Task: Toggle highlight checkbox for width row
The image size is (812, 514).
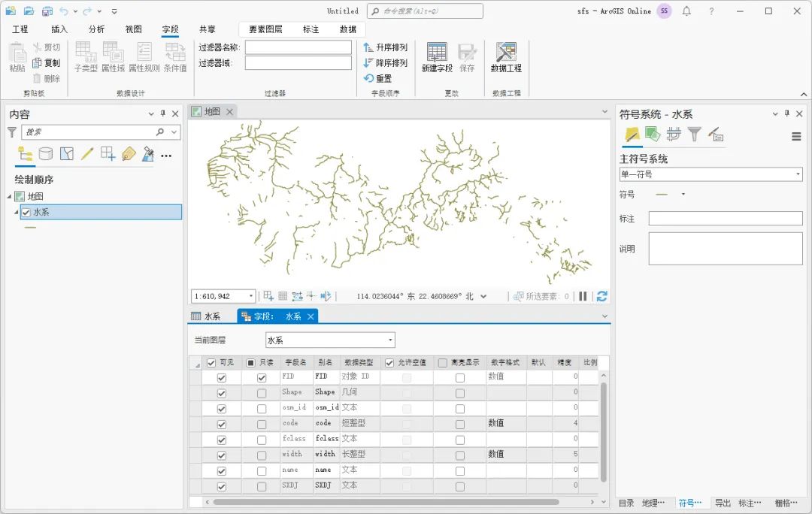Action: tap(460, 455)
